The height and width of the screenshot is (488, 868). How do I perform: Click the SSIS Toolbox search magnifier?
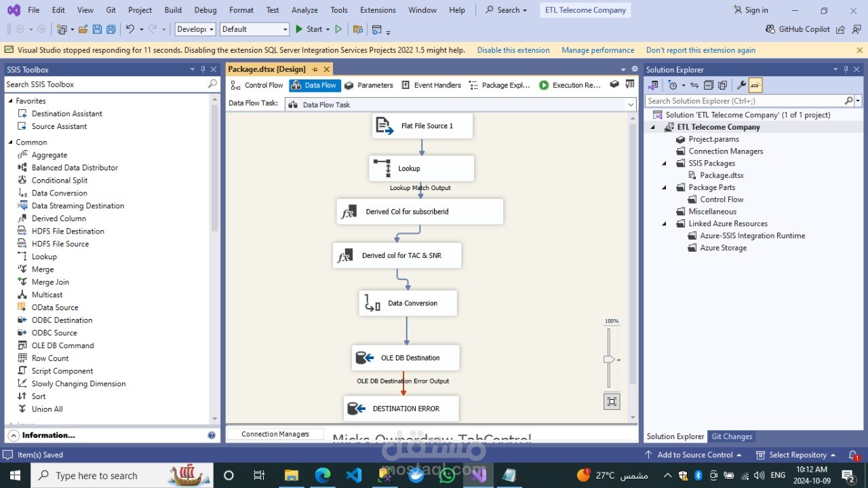pos(212,84)
